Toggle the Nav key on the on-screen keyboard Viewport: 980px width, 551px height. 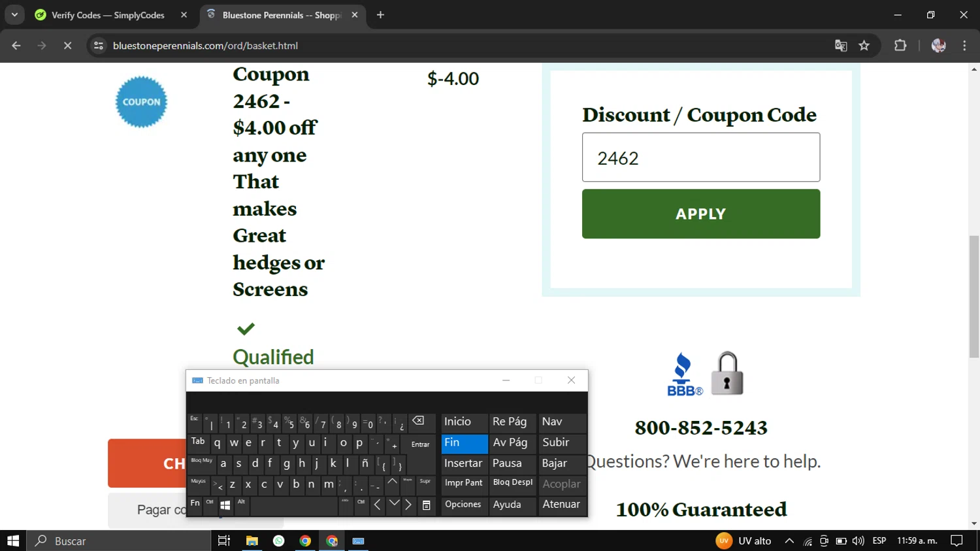pyautogui.click(x=562, y=422)
